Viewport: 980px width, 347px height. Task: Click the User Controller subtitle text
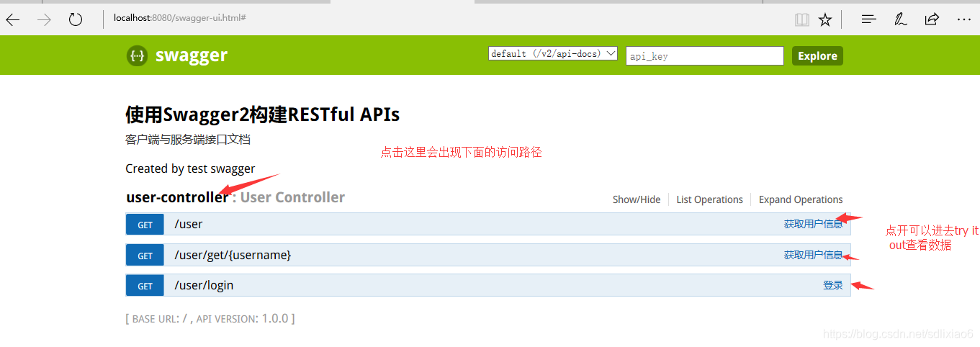tap(292, 197)
